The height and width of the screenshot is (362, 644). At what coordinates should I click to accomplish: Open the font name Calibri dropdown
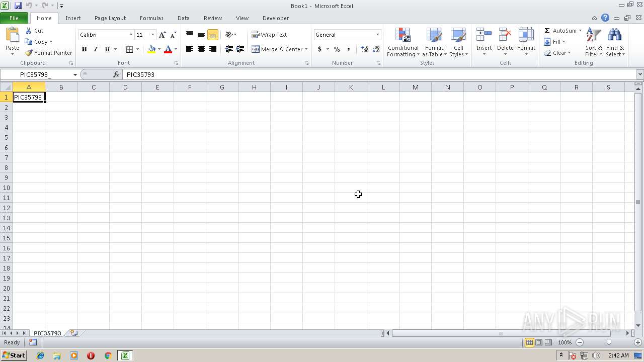tap(131, 35)
